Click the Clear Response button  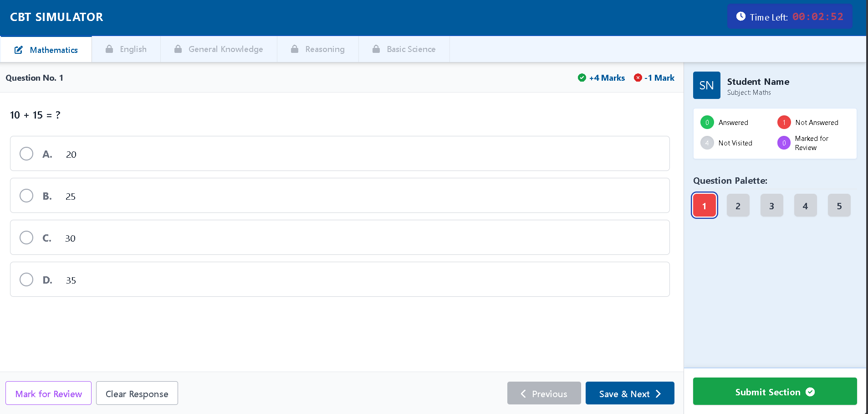pyautogui.click(x=137, y=393)
